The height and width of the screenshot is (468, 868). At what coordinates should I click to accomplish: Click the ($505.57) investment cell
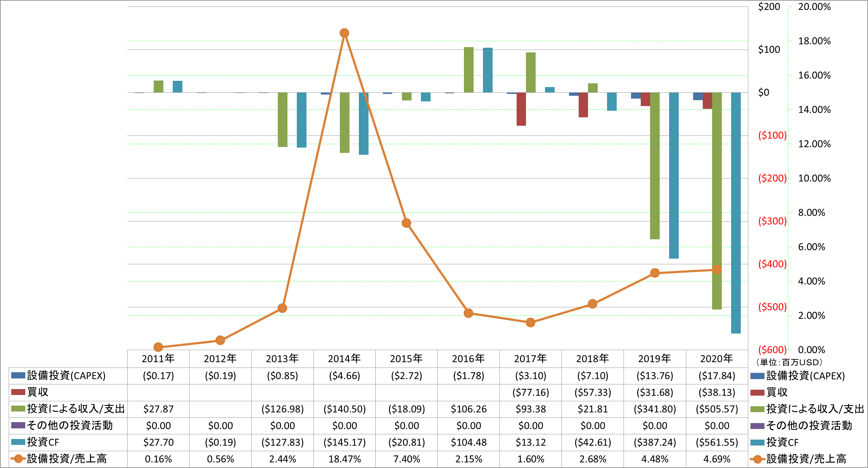pyautogui.click(x=717, y=409)
